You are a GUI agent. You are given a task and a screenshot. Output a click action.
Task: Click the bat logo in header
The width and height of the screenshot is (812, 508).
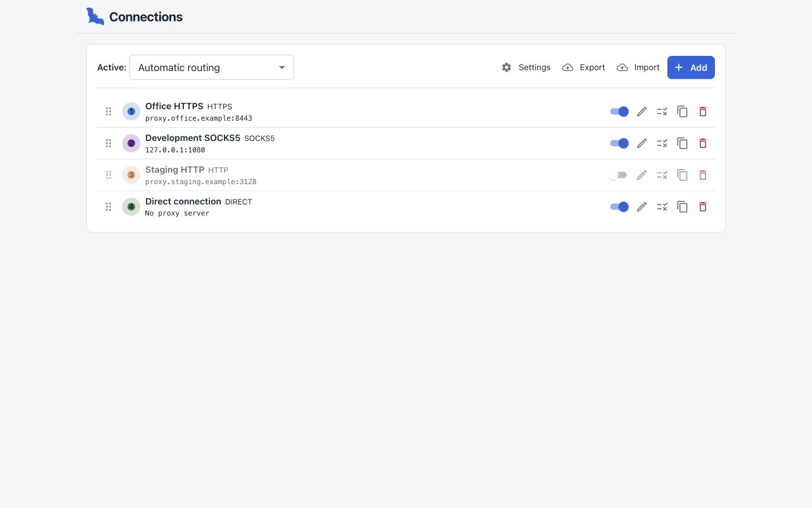95,17
